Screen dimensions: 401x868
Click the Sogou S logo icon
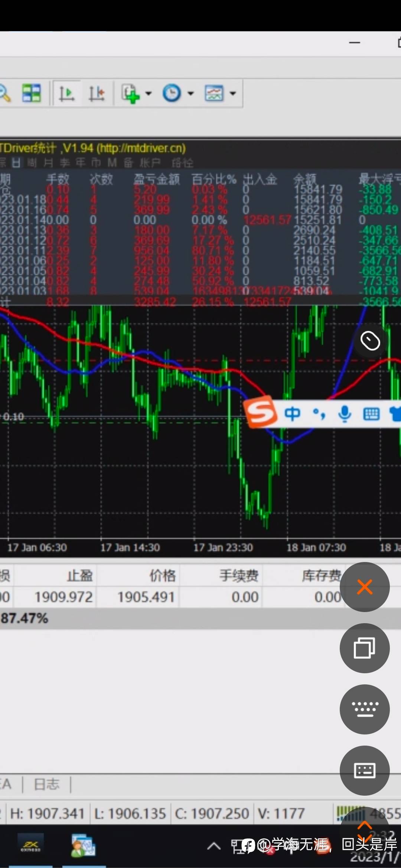coord(261,412)
